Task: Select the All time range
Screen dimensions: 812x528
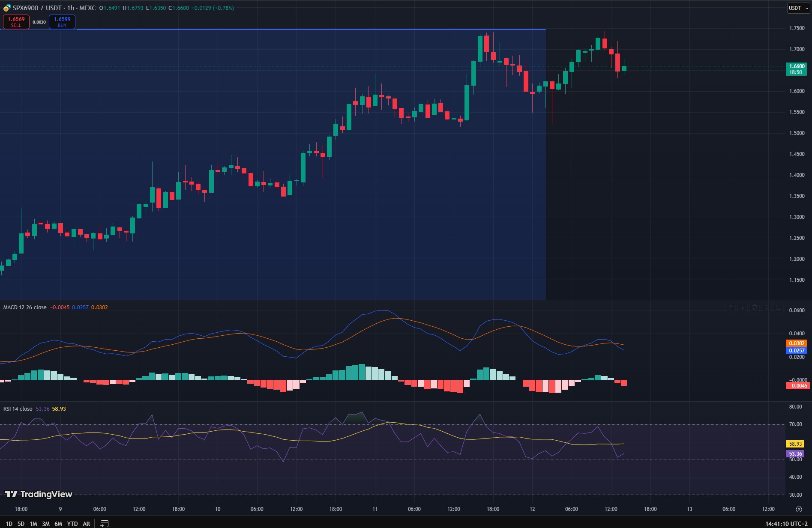Action: tap(86, 523)
